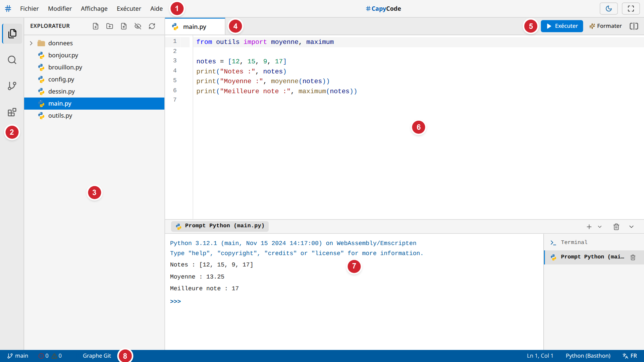Open the Aide menu
This screenshot has height=362, width=644.
pyautogui.click(x=156, y=9)
